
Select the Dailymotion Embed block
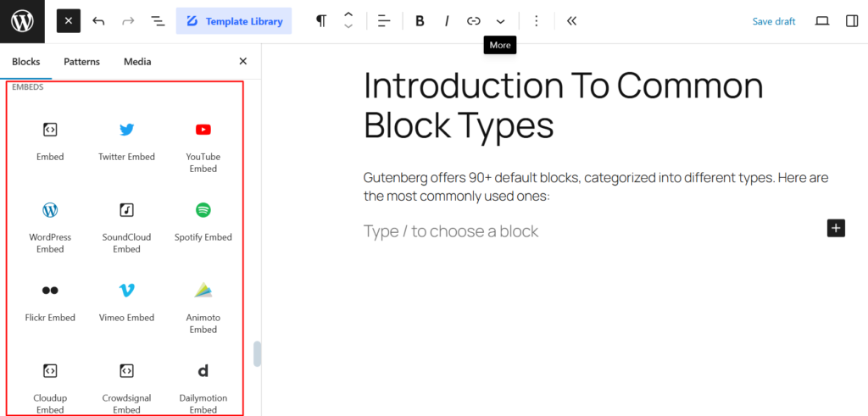coord(203,387)
